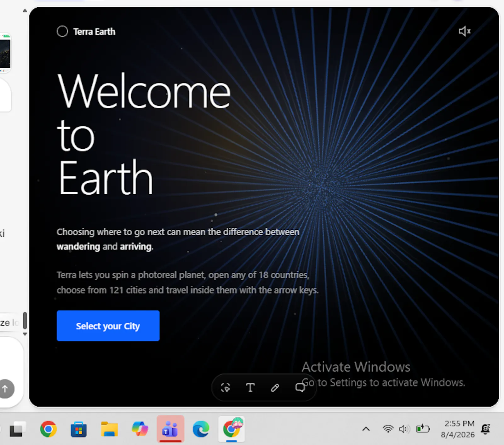504x445 pixels.
Task: Open Microsoft Teams from the taskbar
Action: click(x=170, y=429)
